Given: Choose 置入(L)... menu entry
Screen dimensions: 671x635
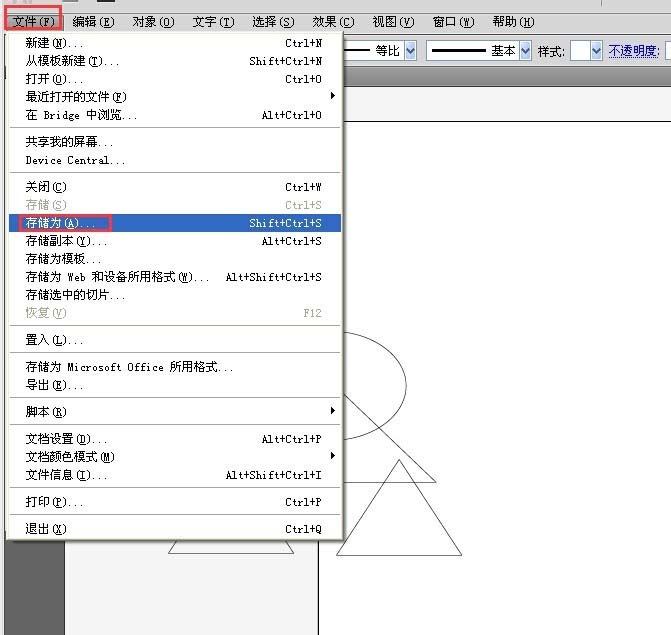Looking at the screenshot, I should [175, 340].
